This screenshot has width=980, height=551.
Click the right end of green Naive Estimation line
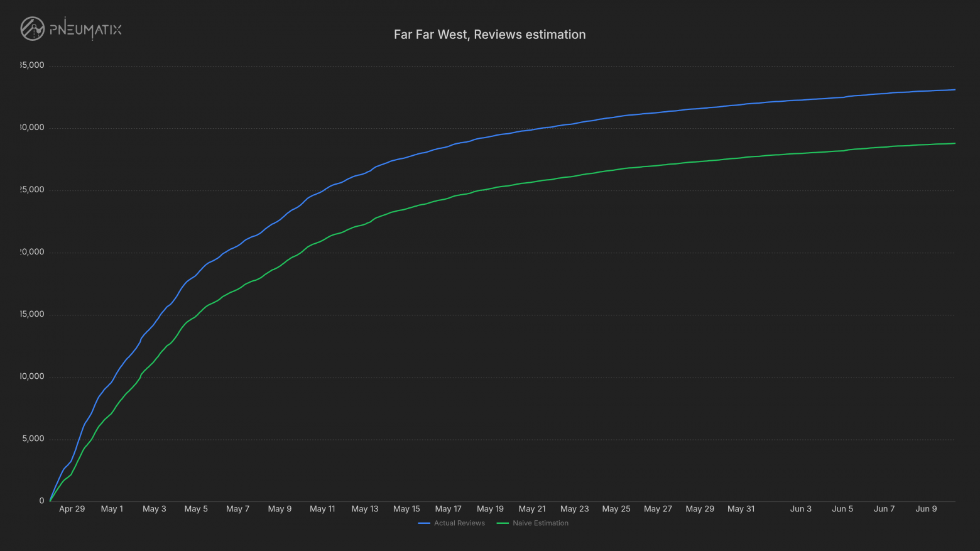coord(954,143)
